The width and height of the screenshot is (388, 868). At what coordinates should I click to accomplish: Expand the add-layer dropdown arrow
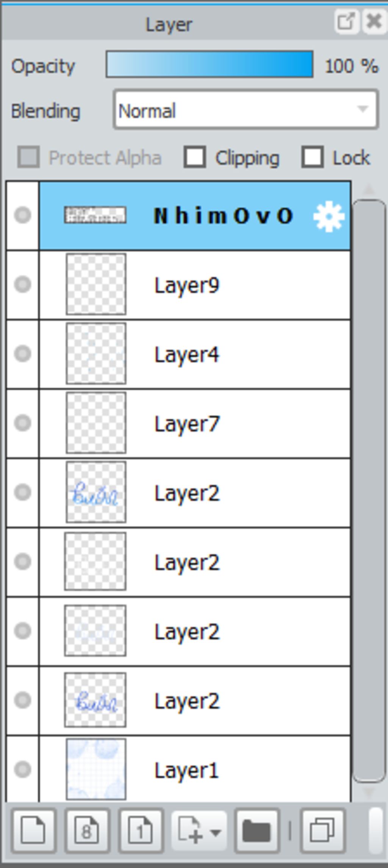(216, 832)
